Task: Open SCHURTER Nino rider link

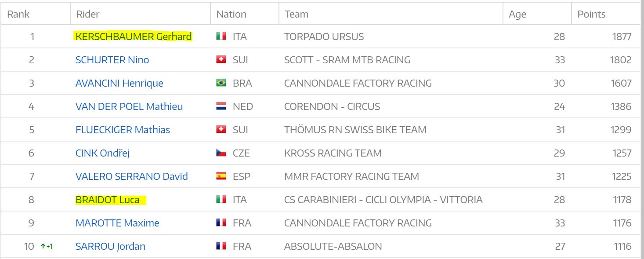Action: click(x=112, y=60)
